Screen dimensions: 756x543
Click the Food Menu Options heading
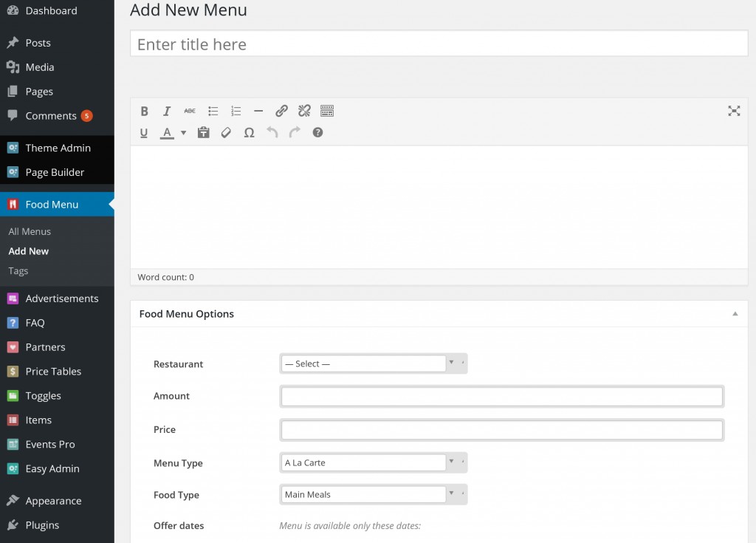tap(187, 314)
